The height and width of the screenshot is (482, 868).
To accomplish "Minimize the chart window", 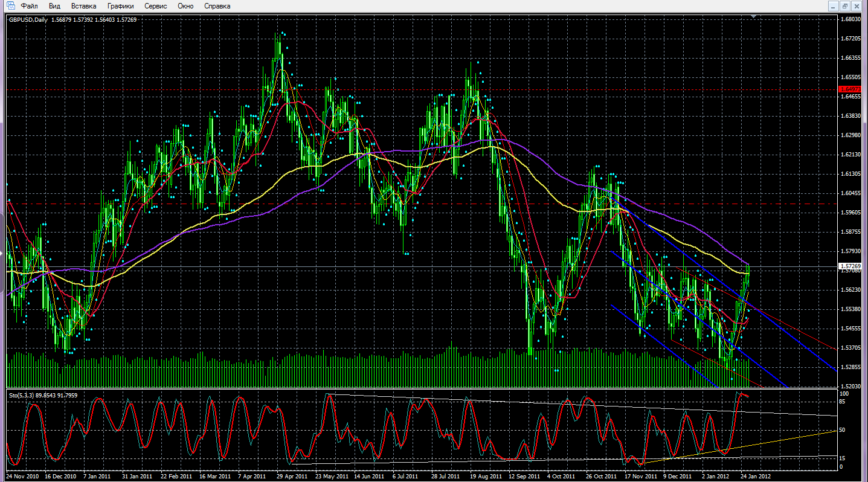I will pyautogui.click(x=834, y=6).
